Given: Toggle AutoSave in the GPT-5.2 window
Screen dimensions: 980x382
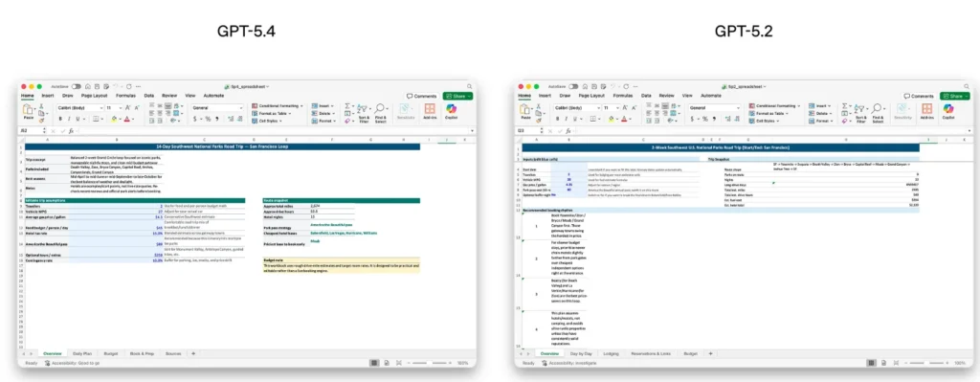Looking at the screenshot, I should [573, 86].
